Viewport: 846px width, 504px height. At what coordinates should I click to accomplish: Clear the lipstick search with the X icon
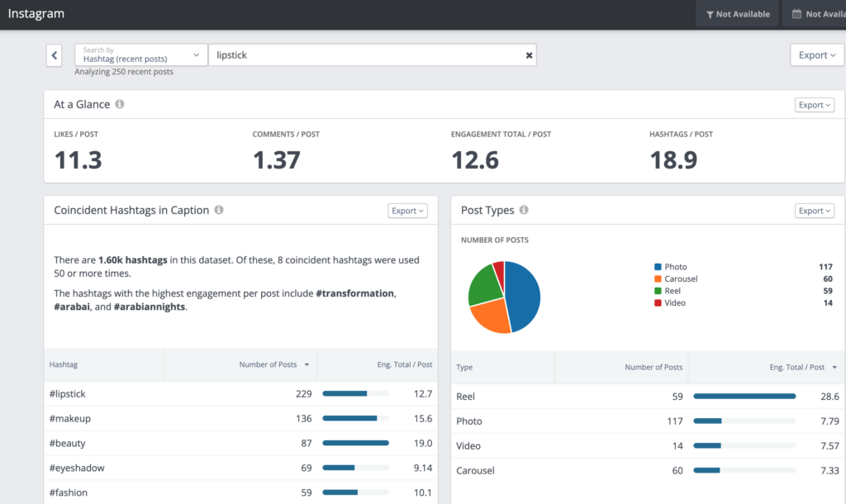529,55
